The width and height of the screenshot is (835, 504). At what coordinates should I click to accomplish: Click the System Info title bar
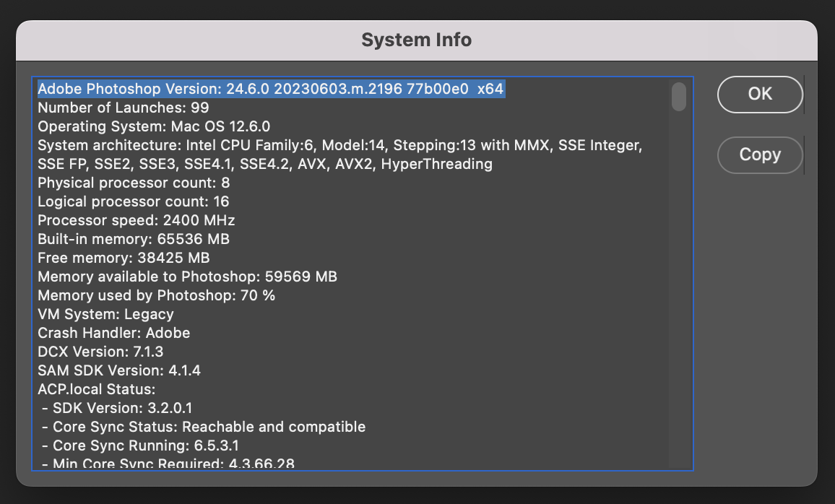coord(416,40)
